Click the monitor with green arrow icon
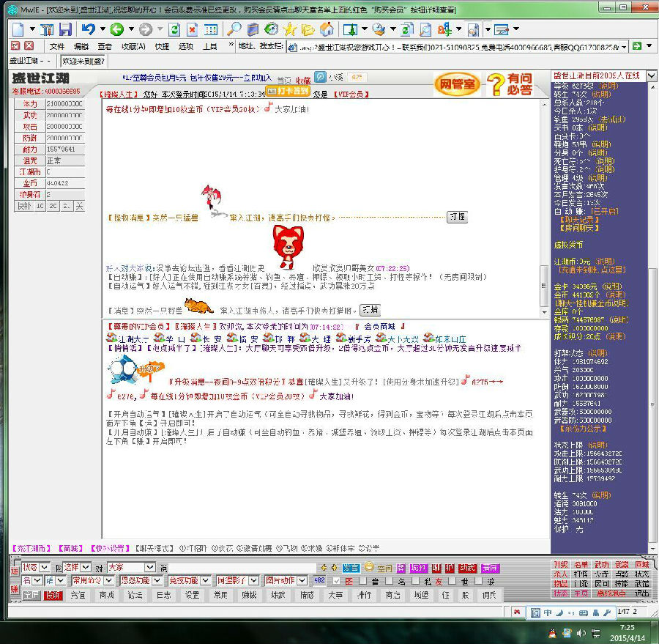The height and width of the screenshot is (644, 659). (x=350, y=29)
